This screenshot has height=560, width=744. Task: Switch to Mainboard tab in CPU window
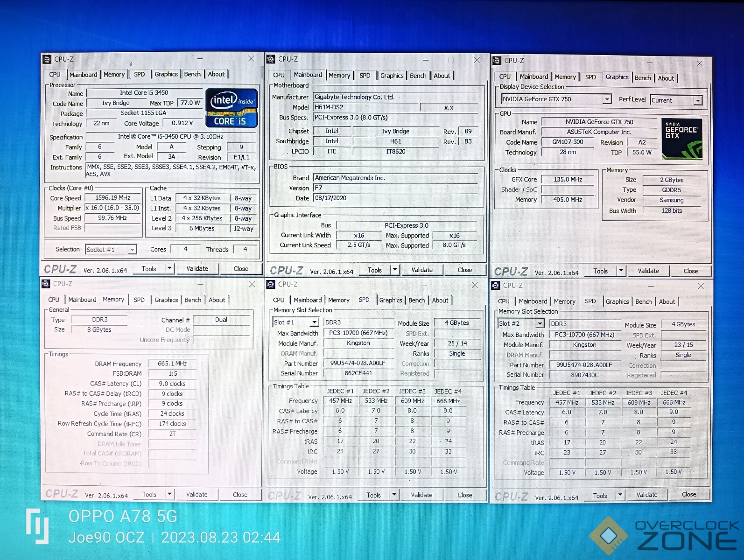pyautogui.click(x=83, y=75)
